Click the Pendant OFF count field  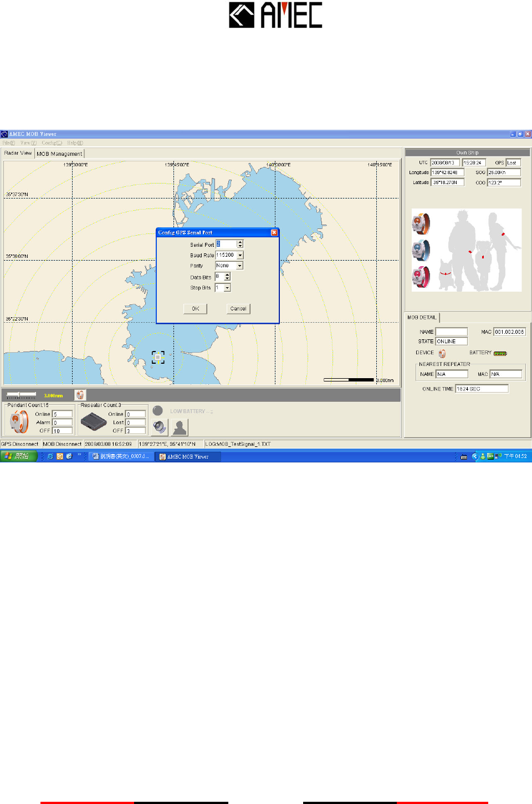click(63, 431)
